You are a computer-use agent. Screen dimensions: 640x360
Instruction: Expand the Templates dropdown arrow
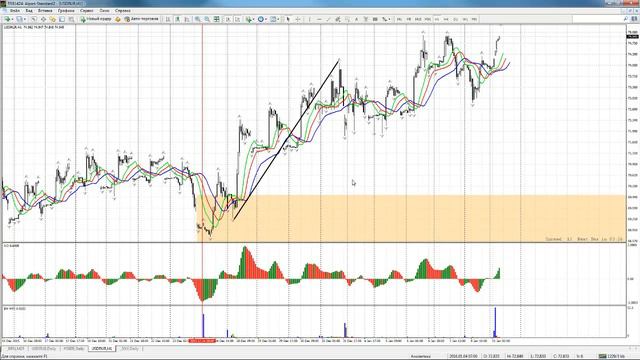click(278, 19)
